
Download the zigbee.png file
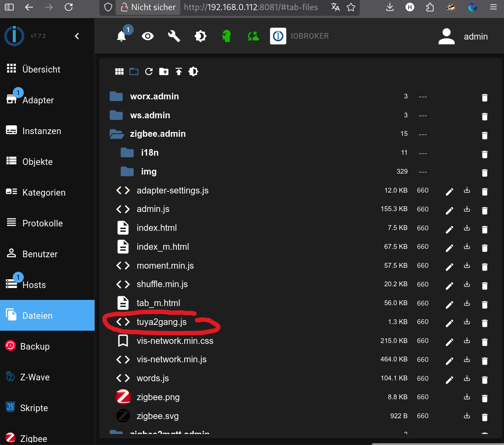[467, 397]
